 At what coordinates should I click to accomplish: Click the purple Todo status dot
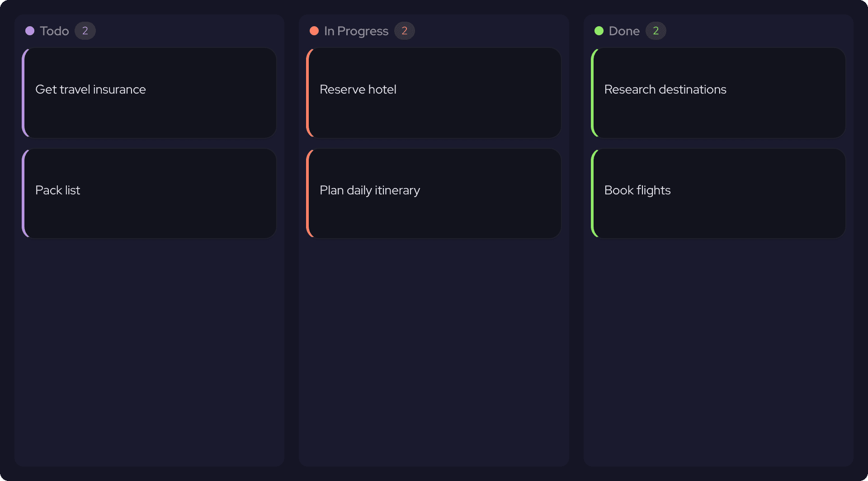point(30,31)
